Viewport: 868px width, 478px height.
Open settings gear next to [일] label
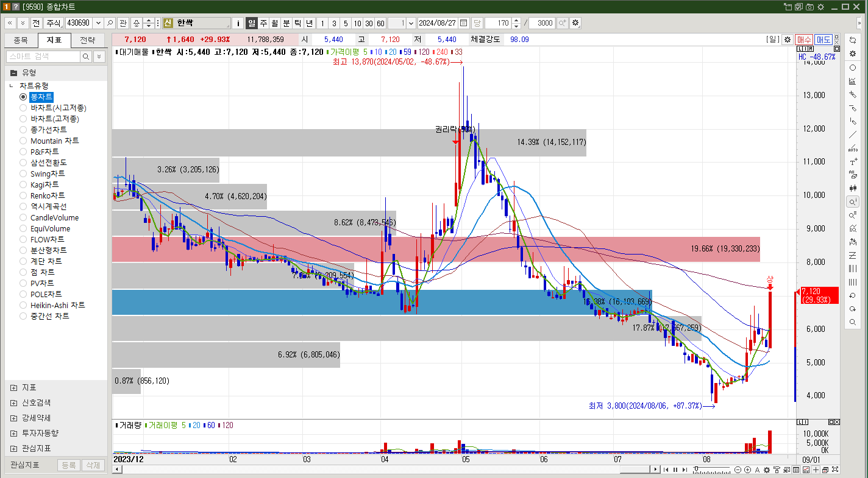[788, 39]
